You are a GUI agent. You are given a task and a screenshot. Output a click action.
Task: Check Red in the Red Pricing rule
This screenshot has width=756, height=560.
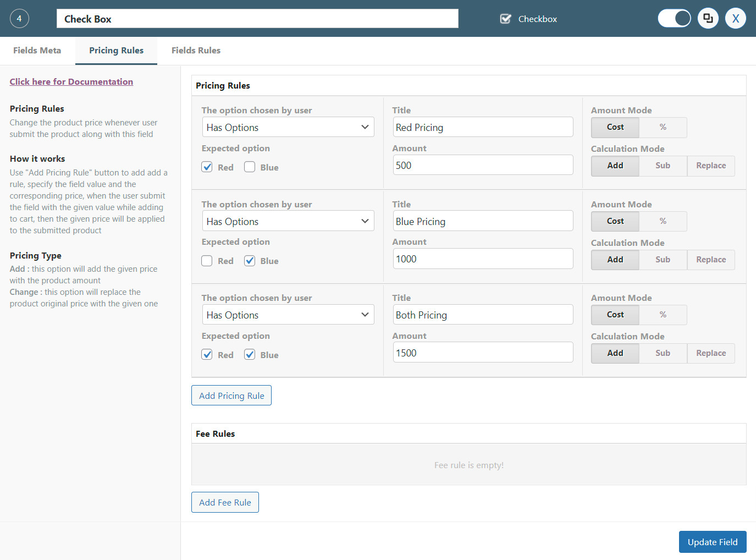[207, 167]
